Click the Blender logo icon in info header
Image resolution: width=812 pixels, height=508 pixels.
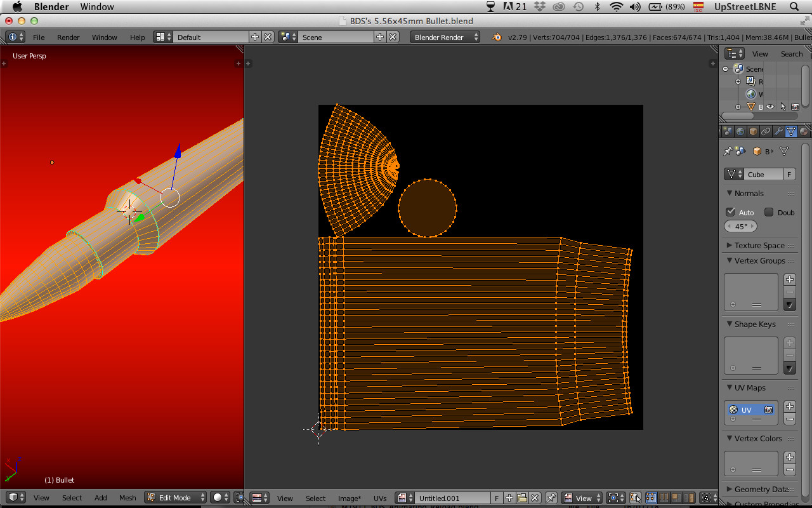(x=497, y=37)
